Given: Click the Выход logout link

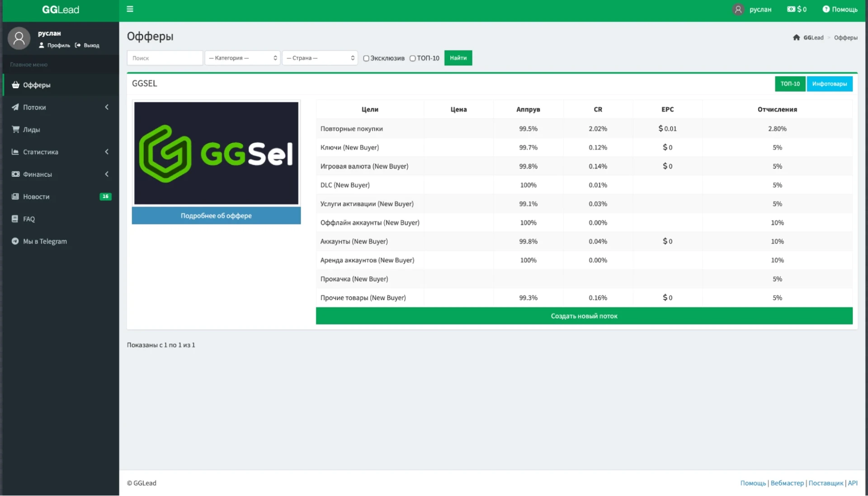Looking at the screenshot, I should point(87,45).
